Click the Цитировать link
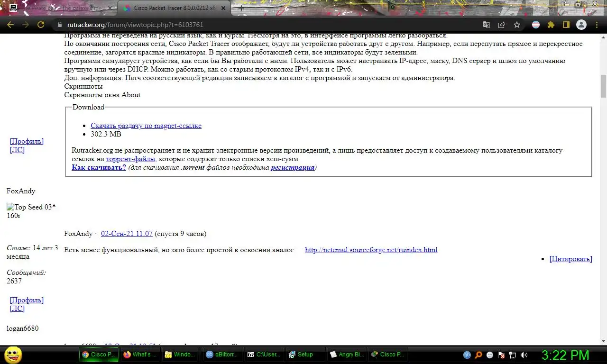Image resolution: width=607 pixels, height=364 pixels. 571,259
